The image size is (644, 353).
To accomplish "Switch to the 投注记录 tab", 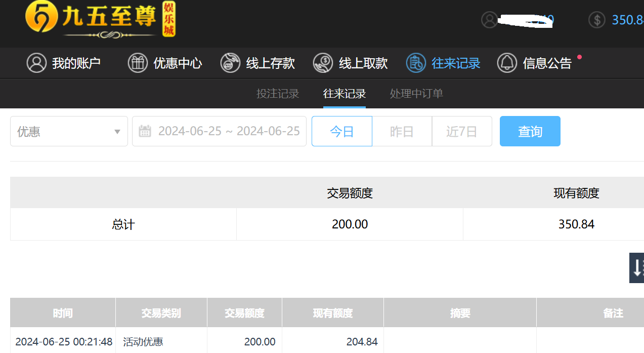I will (x=277, y=94).
